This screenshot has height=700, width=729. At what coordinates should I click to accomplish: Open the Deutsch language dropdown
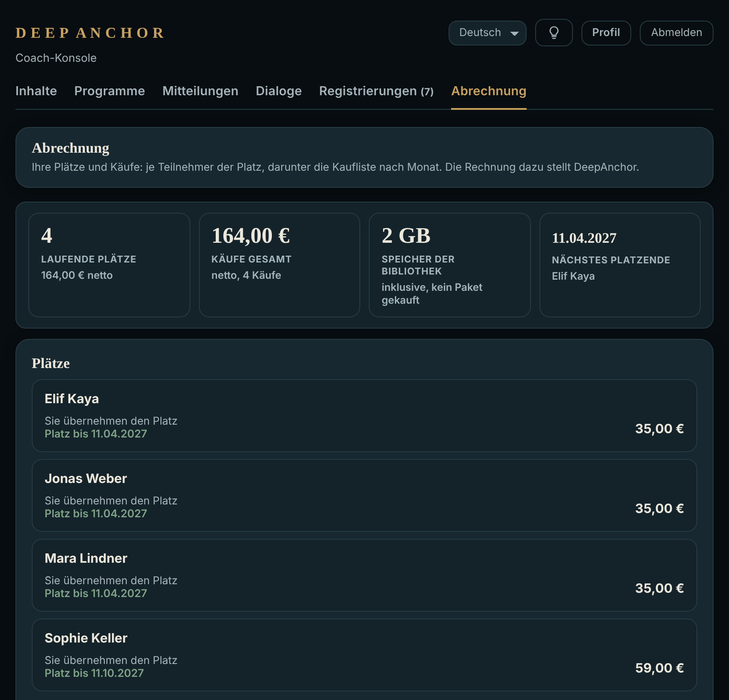(487, 33)
